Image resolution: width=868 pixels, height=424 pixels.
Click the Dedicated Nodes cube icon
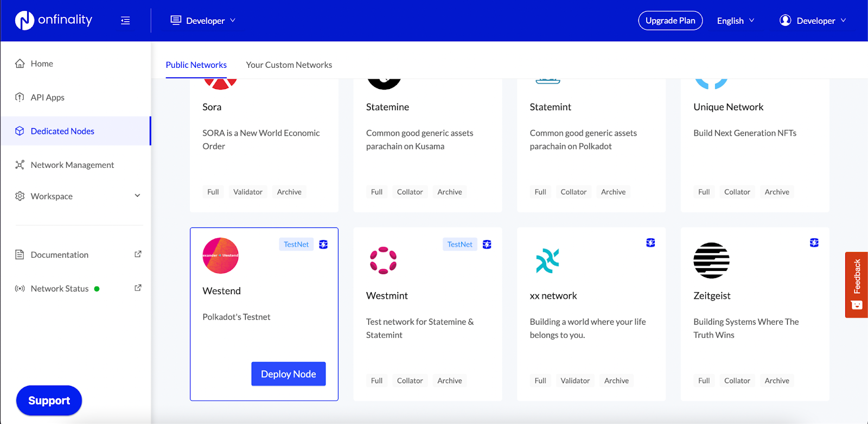[x=20, y=131]
